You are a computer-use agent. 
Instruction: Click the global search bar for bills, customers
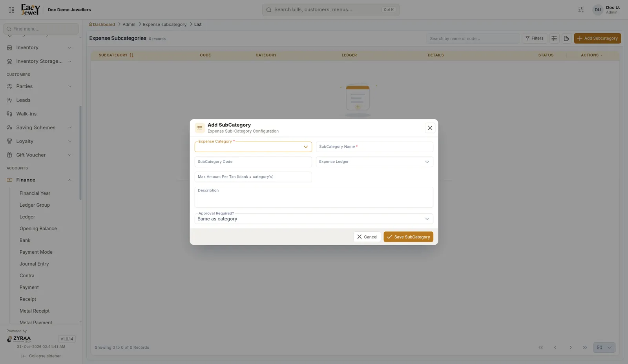(331, 10)
